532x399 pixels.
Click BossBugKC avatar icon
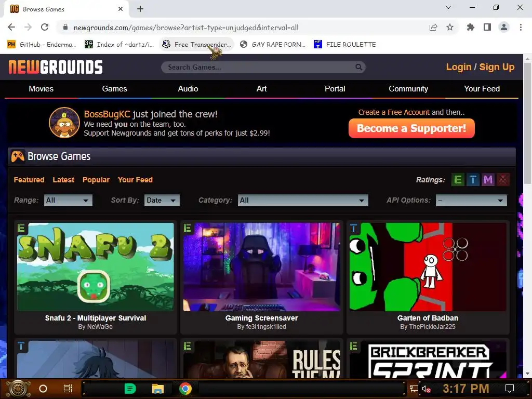pyautogui.click(x=64, y=123)
